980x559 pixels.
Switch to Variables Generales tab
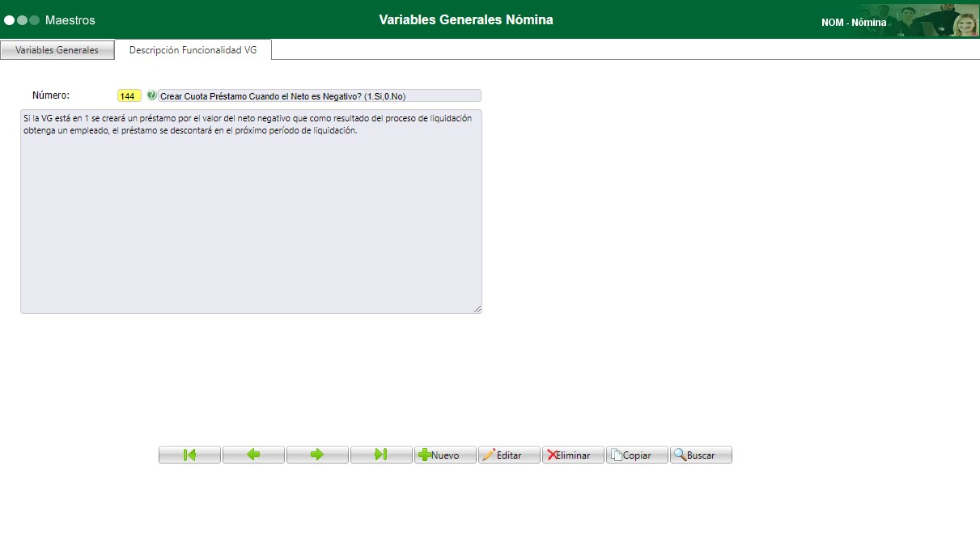click(x=57, y=50)
